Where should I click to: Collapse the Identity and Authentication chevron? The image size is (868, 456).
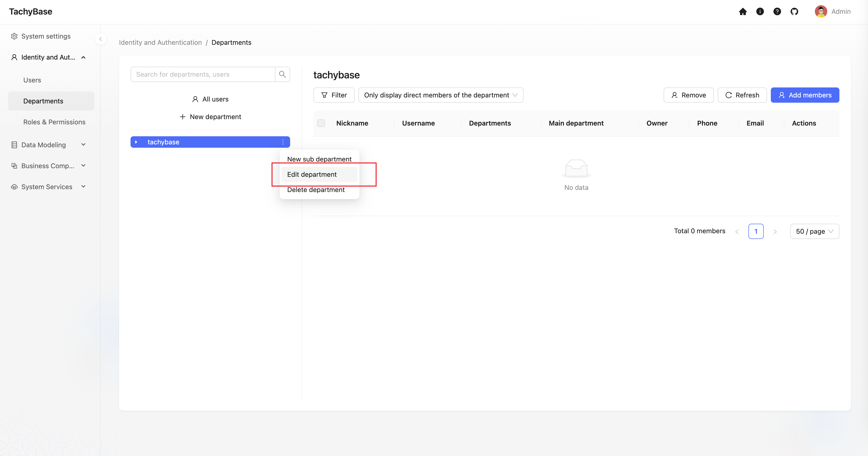84,57
